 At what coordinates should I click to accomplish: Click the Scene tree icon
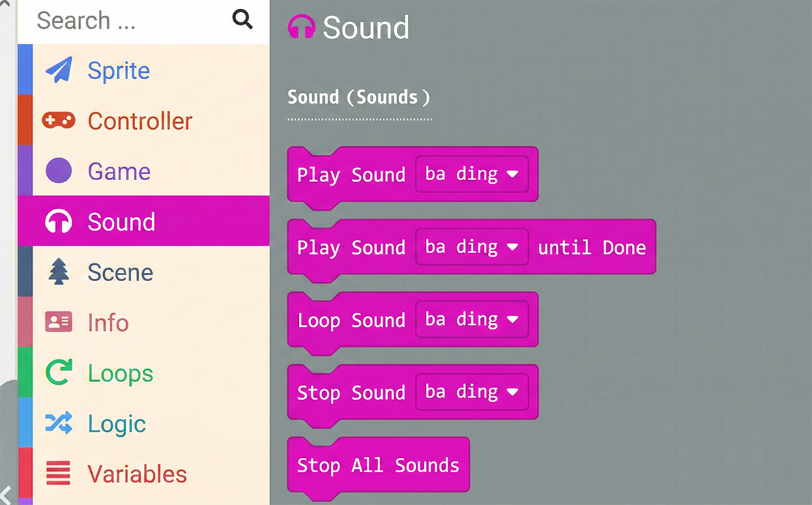59,272
